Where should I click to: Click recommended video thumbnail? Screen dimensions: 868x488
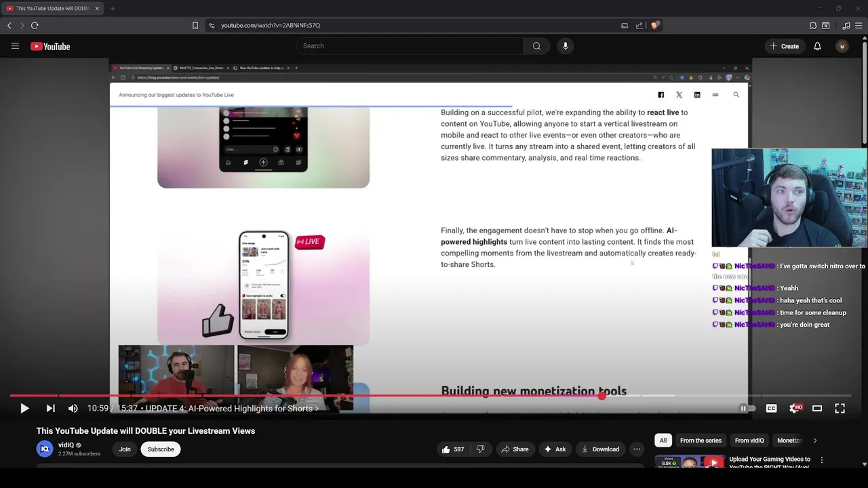[689, 462]
